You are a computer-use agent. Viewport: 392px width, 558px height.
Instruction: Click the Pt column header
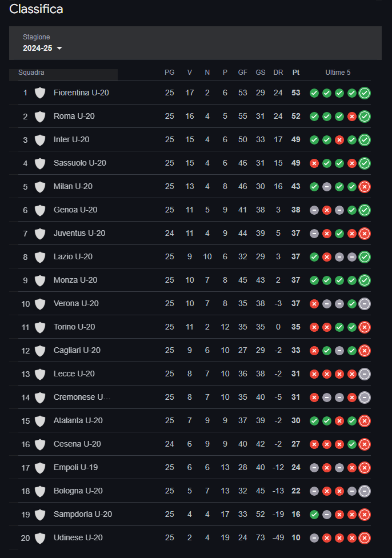click(x=296, y=73)
